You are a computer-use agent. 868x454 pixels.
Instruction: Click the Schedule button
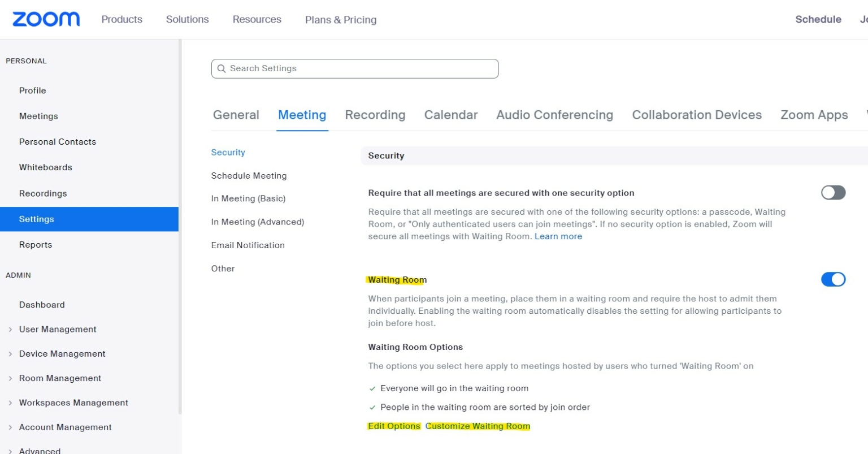(818, 19)
